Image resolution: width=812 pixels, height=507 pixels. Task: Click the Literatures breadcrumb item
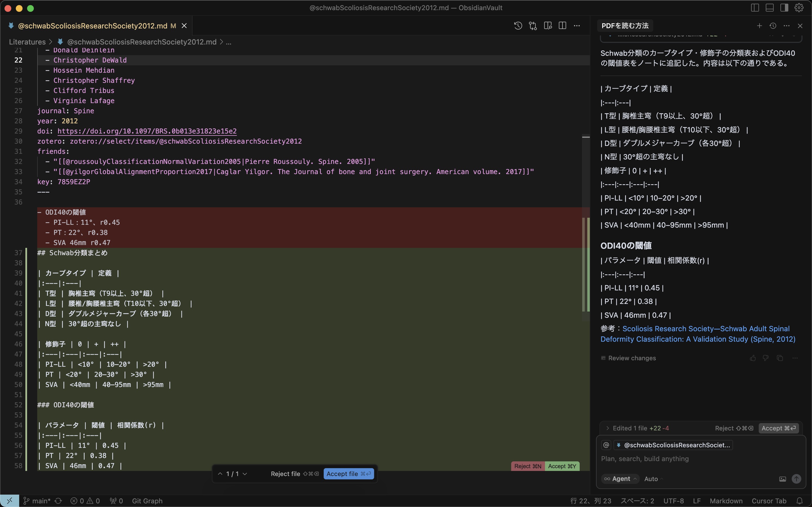coord(28,42)
